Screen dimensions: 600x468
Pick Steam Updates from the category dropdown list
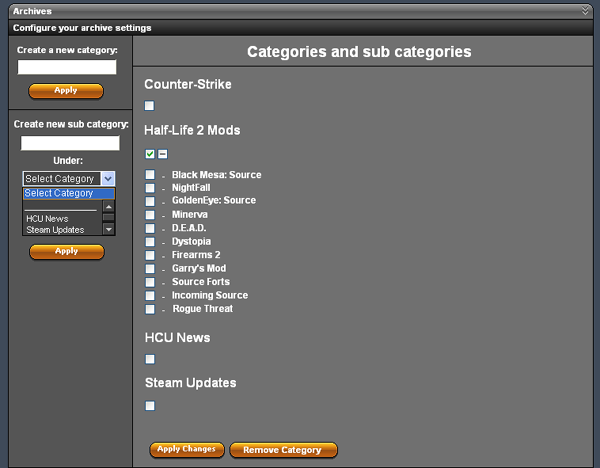(x=55, y=230)
